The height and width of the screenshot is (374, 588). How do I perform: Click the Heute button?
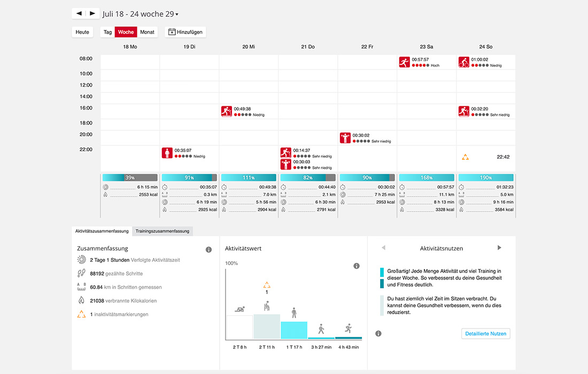(82, 32)
